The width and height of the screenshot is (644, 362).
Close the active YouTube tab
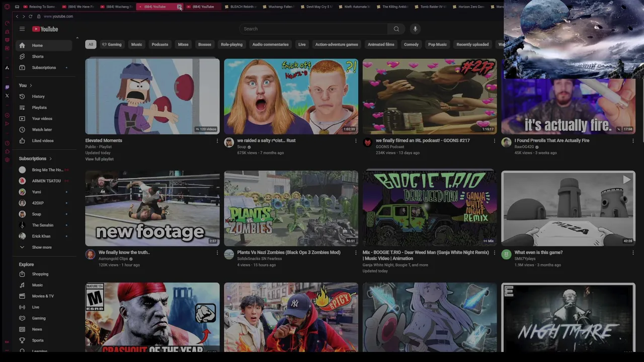pyautogui.click(x=179, y=7)
